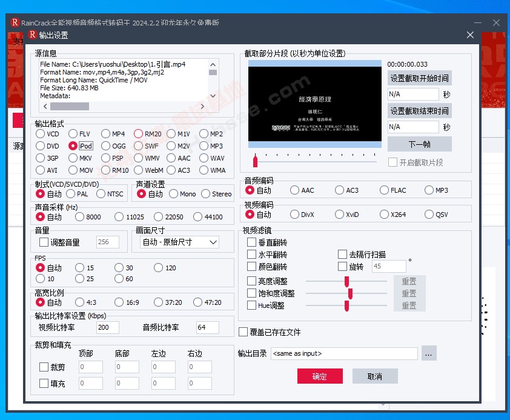Click 设置截取开始时间 button

tap(419, 78)
